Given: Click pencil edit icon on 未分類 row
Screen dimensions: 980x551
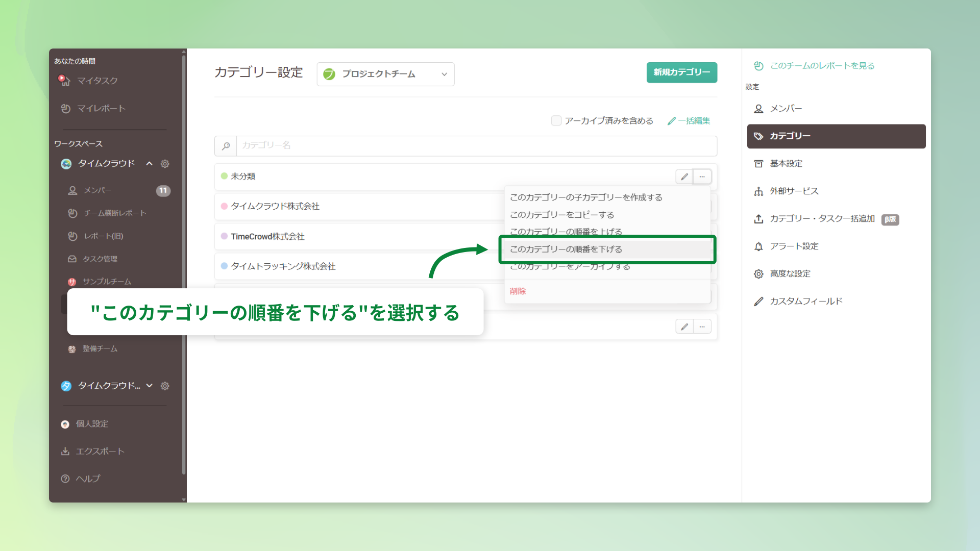Looking at the screenshot, I should click(x=684, y=177).
